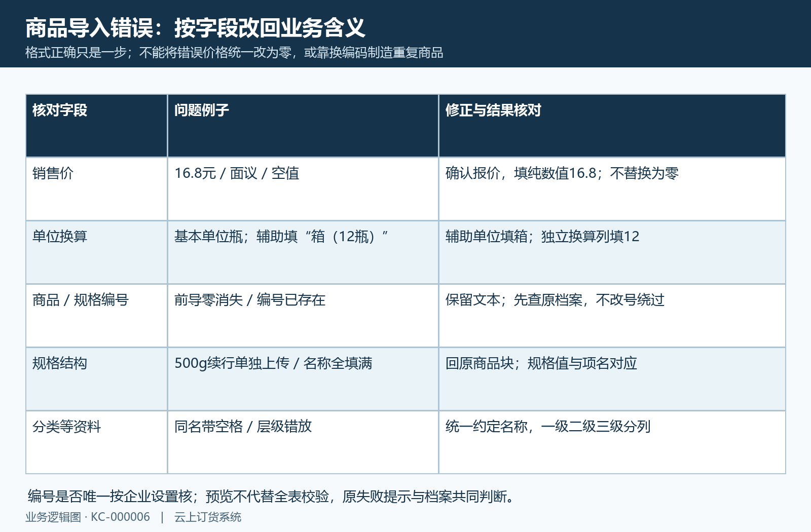Click the cell 16.8元 / 面议 / 空值
Image resolution: width=811 pixels, height=532 pixels.
click(x=303, y=189)
